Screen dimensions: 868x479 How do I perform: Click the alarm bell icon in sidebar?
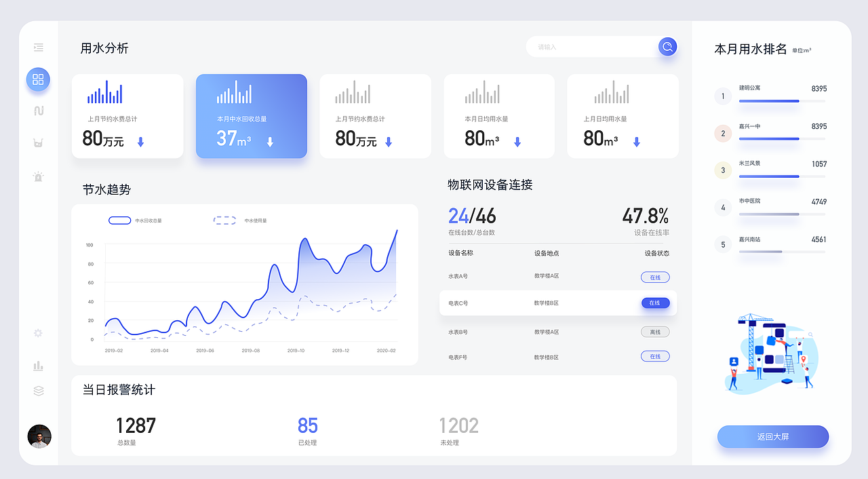point(38,176)
